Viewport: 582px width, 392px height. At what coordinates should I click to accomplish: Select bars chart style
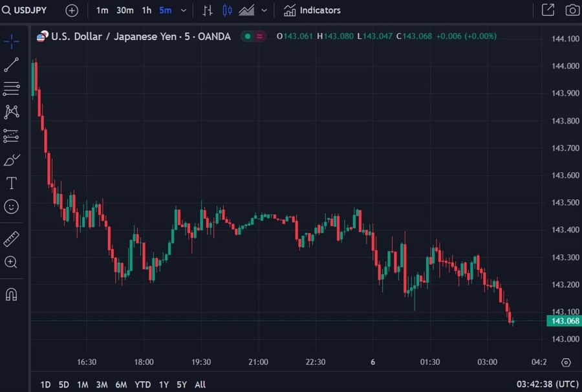pos(208,10)
